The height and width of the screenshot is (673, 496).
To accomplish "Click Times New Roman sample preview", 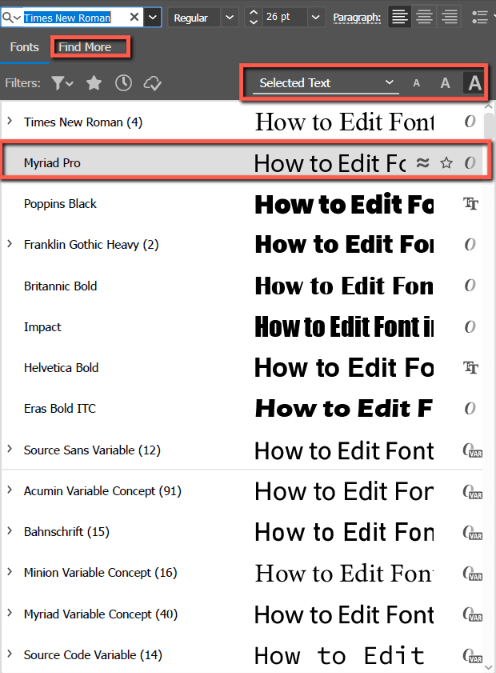I will [x=345, y=122].
